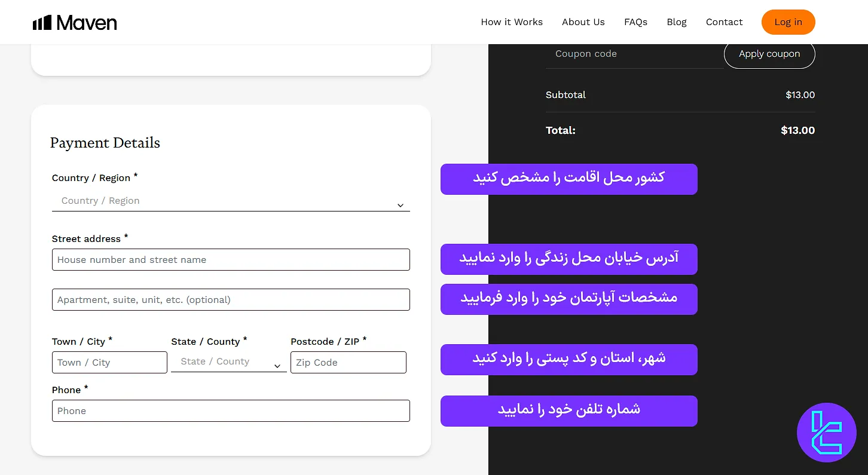868x475 pixels.
Task: Click the State / County dropdown arrow
Action: point(277,366)
